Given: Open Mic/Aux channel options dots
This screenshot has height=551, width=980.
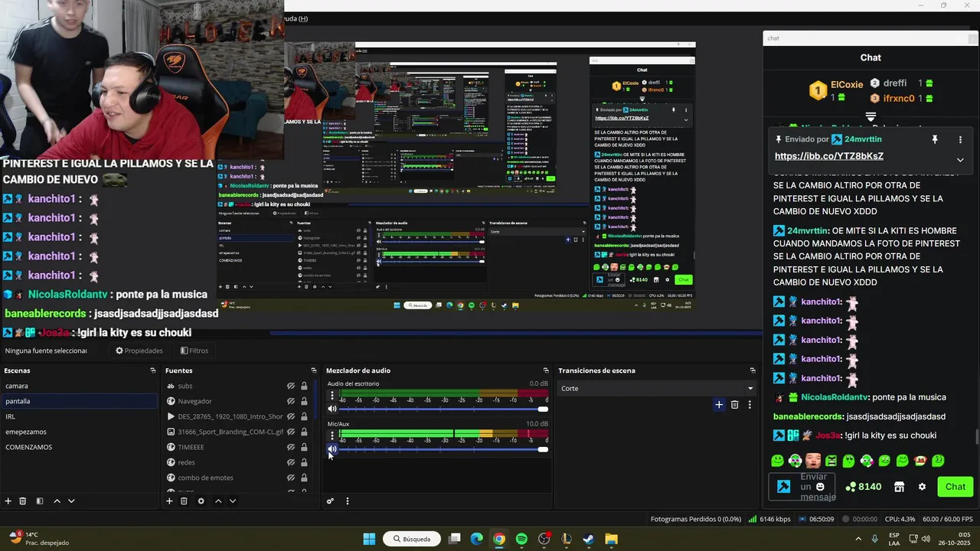Looking at the screenshot, I should point(332,435).
